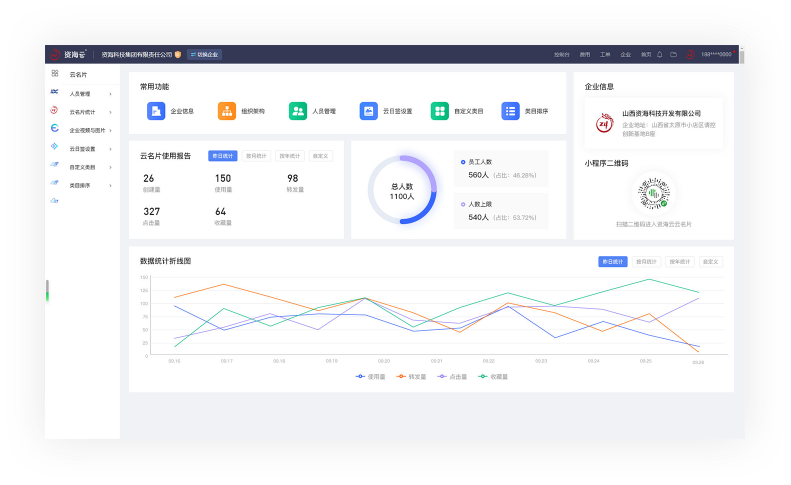Open the 企业信息 quick function icon
This screenshot has width=791, height=485.
click(x=156, y=111)
